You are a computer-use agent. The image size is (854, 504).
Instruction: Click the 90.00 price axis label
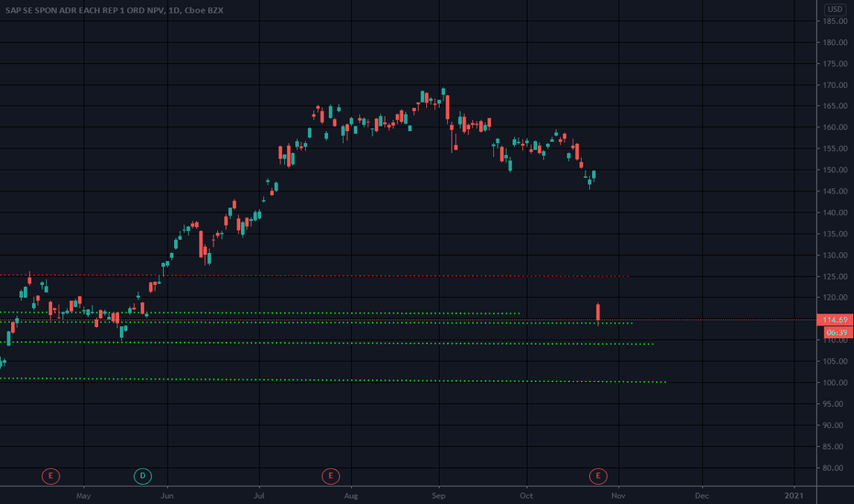pyautogui.click(x=835, y=425)
